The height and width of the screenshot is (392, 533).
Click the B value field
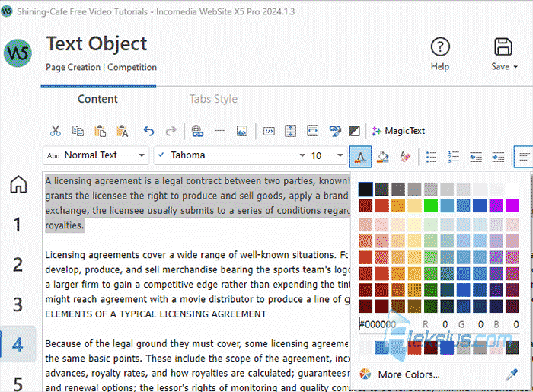[x=516, y=324]
